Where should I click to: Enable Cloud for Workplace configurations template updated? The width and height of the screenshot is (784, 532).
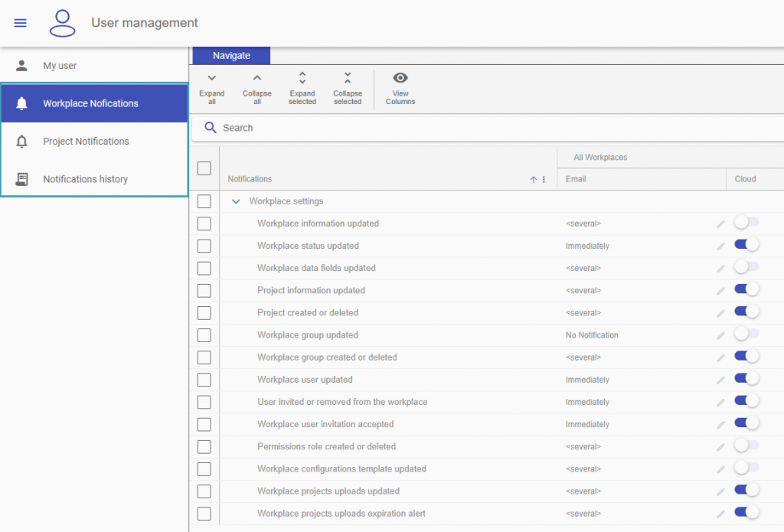click(746, 468)
